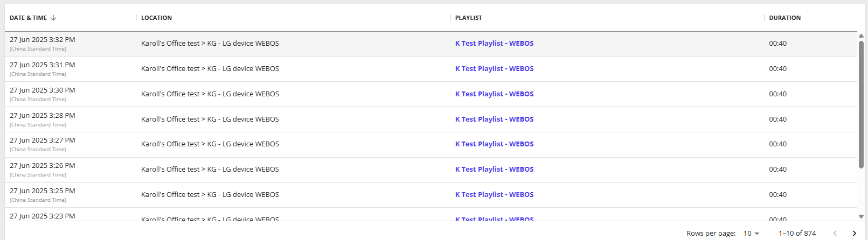Click the scrollbar down arrow

click(861, 216)
